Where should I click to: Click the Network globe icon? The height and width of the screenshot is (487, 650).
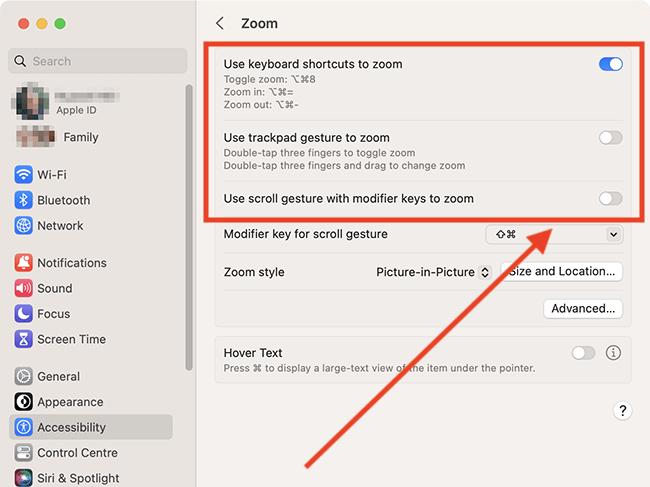(24, 226)
